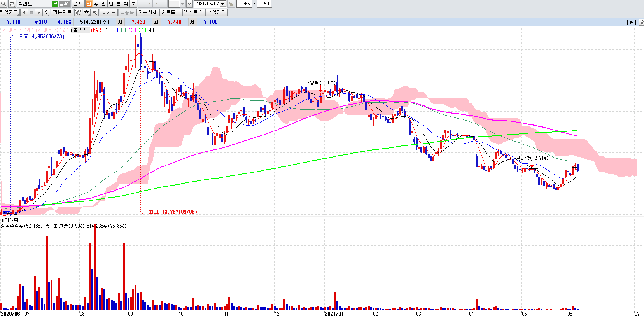Click the small icon at the top-right corner
644x317 pixels.
(x=641, y=22)
